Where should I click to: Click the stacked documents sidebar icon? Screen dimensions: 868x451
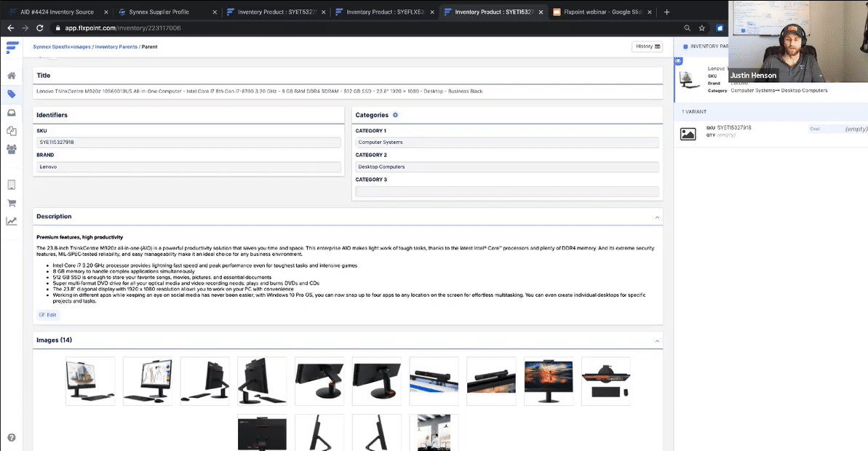pyautogui.click(x=11, y=131)
